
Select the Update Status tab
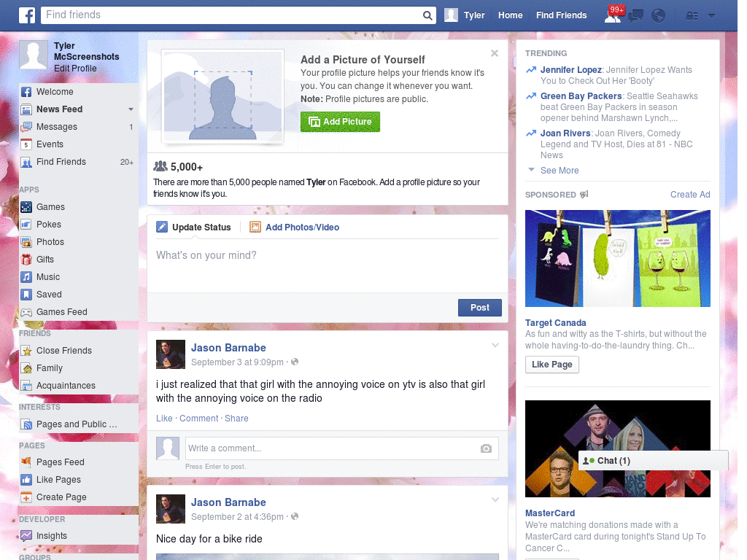[x=194, y=227]
